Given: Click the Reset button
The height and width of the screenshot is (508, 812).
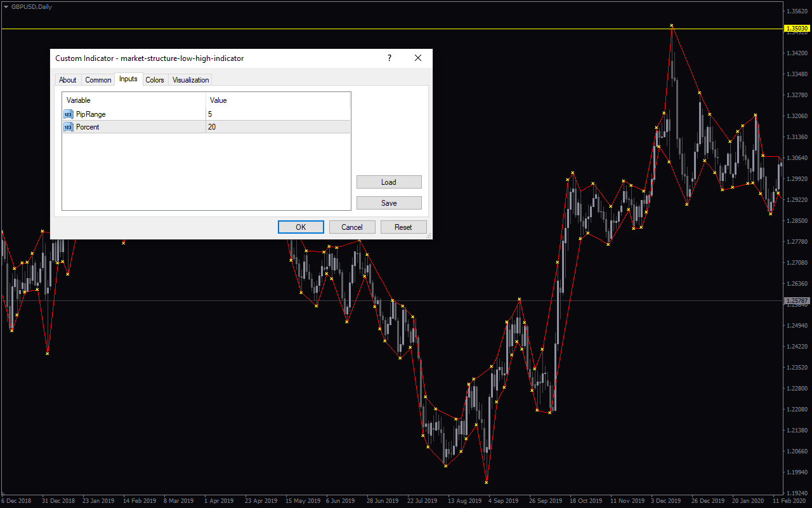Looking at the screenshot, I should coord(403,227).
